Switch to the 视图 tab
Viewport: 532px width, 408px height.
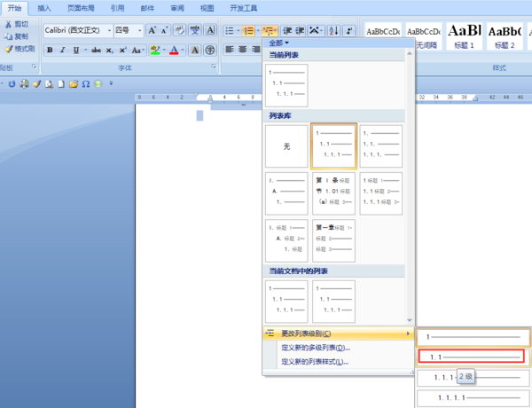207,8
